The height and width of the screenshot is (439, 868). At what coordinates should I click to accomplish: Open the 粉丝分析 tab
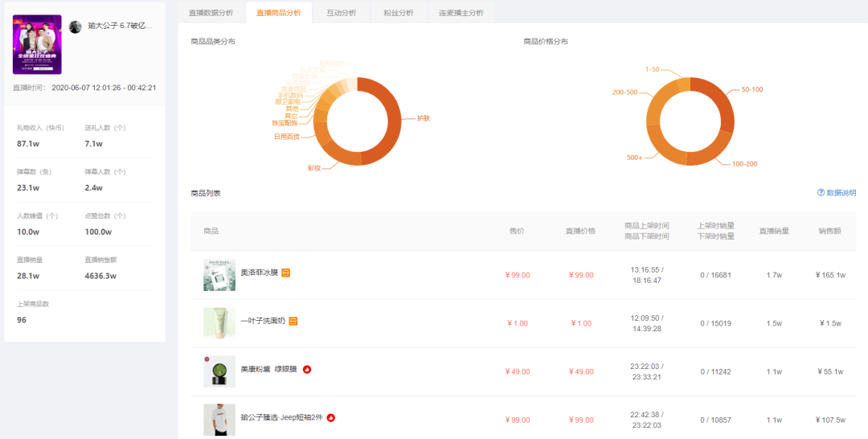coord(398,13)
